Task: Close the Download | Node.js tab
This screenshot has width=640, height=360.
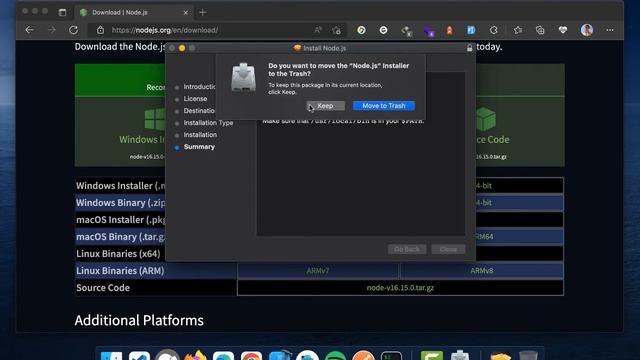Action: 186,13
